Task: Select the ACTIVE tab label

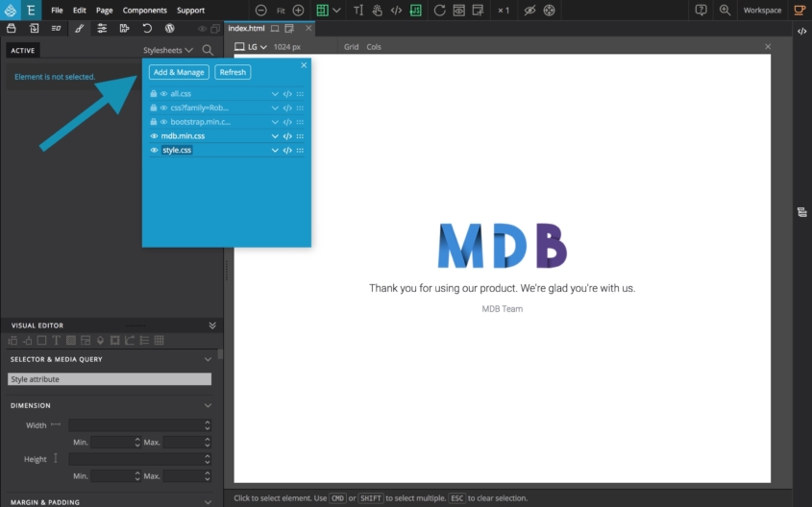Action: coord(23,50)
